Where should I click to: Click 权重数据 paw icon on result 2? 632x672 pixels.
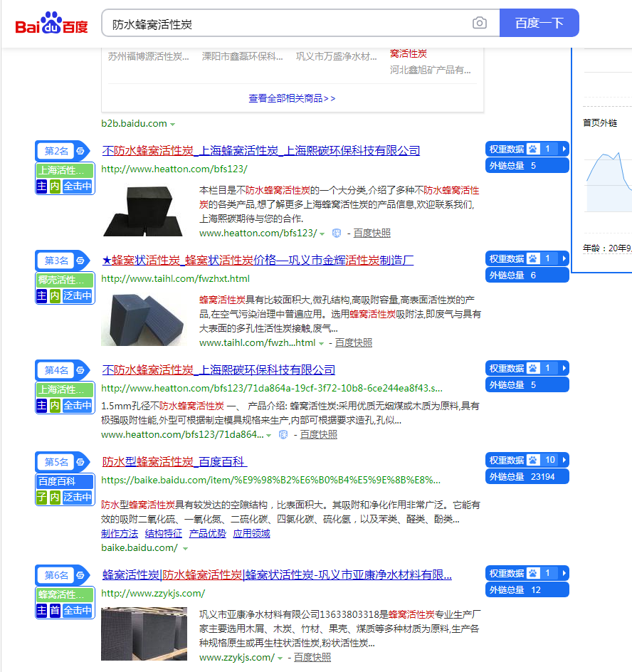pos(533,149)
